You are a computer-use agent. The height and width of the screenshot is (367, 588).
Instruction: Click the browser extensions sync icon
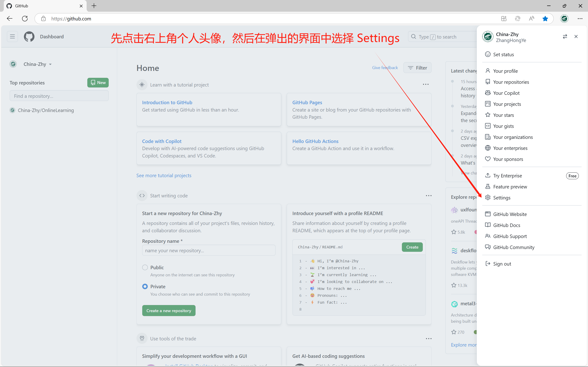(517, 19)
